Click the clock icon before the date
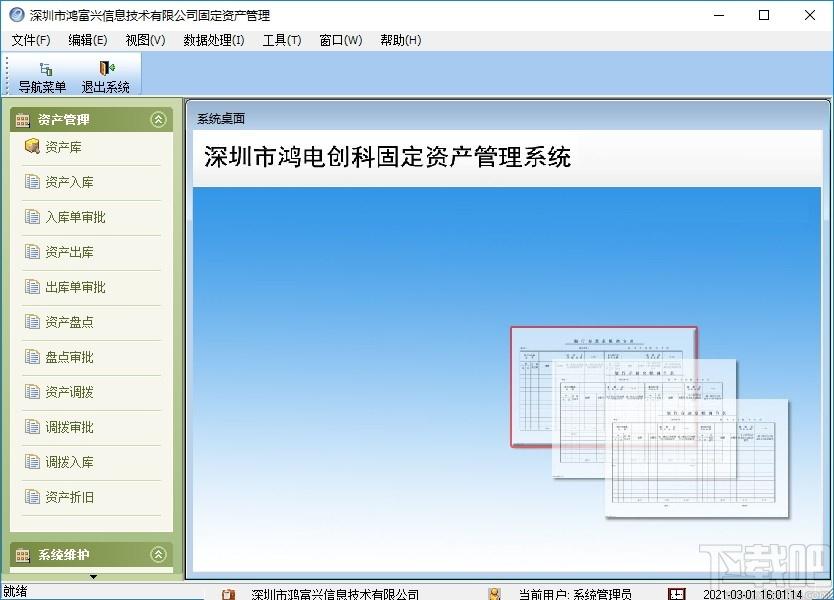The height and width of the screenshot is (600, 834). click(x=677, y=594)
